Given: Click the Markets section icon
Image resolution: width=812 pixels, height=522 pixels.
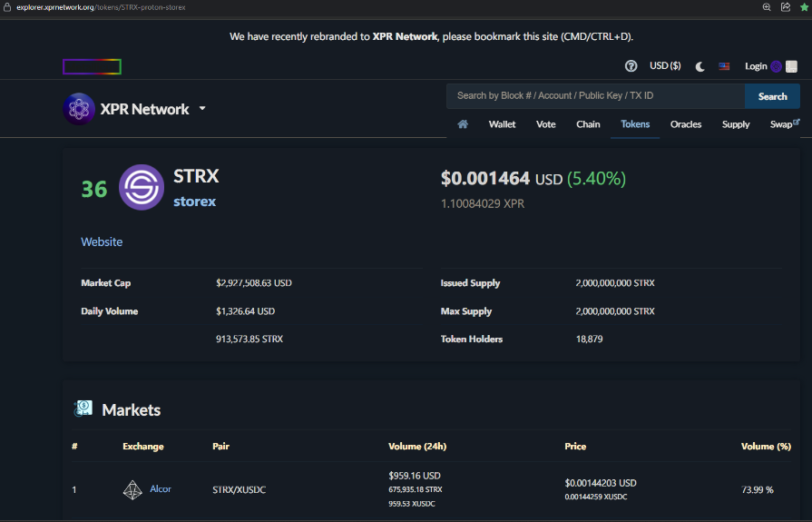Looking at the screenshot, I should pos(83,409).
